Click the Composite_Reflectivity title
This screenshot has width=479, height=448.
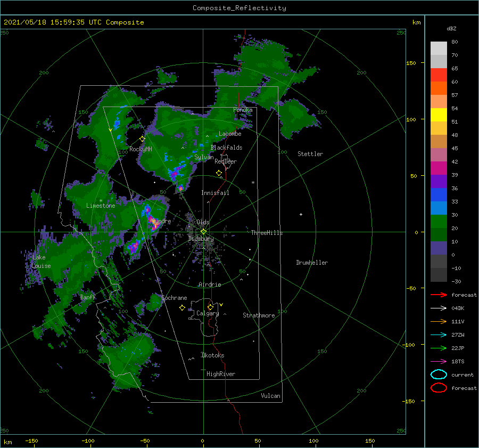240,8
